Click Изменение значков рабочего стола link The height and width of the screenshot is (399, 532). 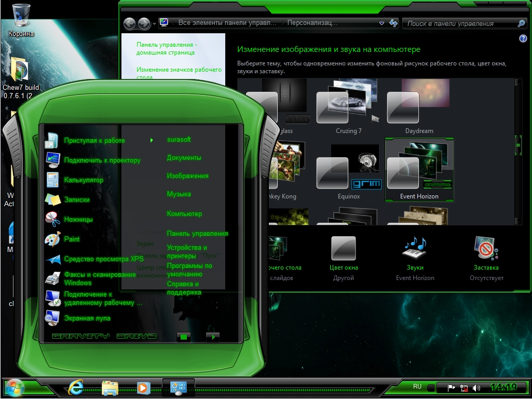coord(179,73)
